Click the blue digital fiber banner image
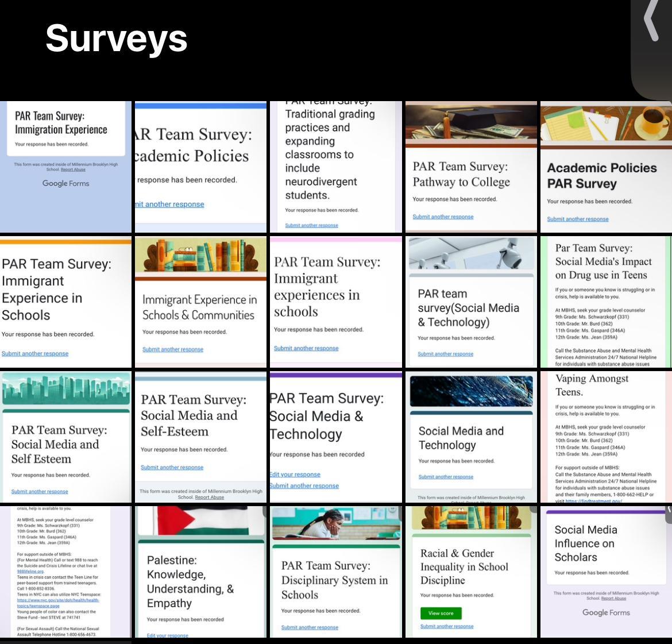 (471, 391)
